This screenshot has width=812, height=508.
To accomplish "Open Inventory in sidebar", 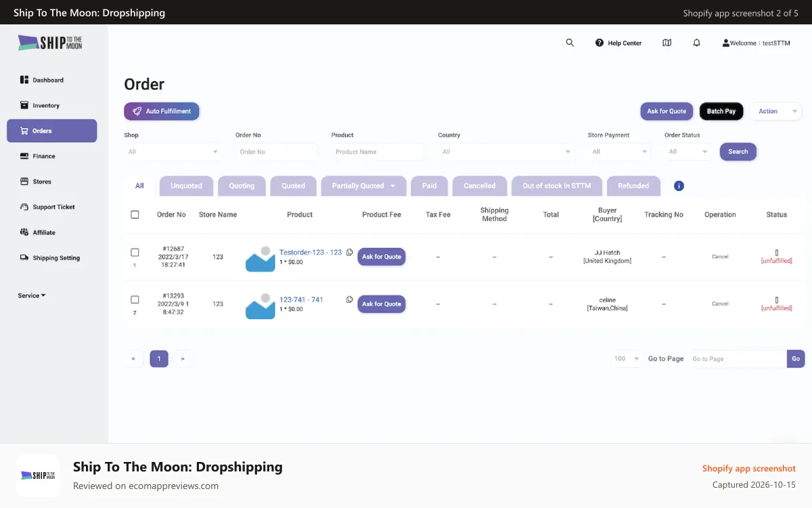I will click(52, 106).
